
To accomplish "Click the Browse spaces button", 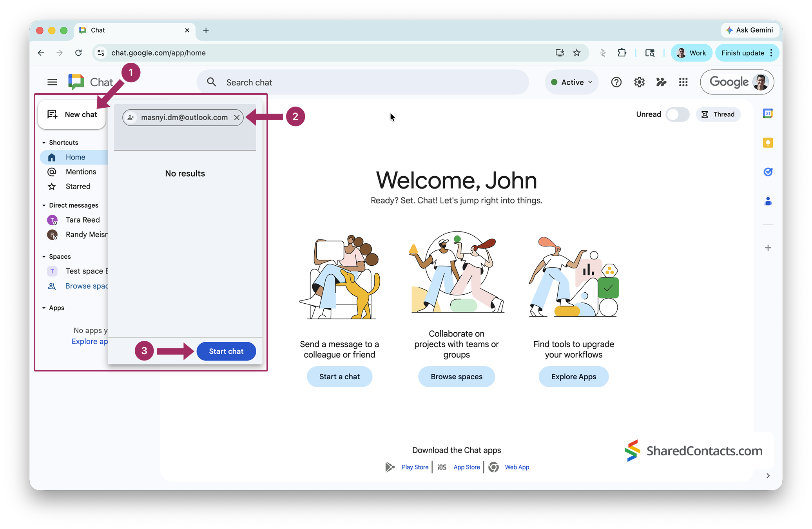I will click(x=457, y=377).
